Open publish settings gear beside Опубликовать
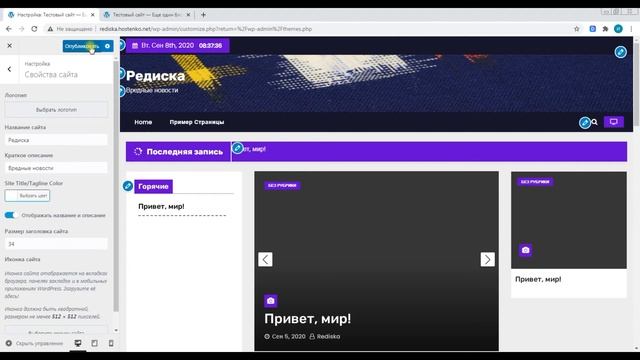This screenshot has height=360, width=640. click(x=107, y=46)
